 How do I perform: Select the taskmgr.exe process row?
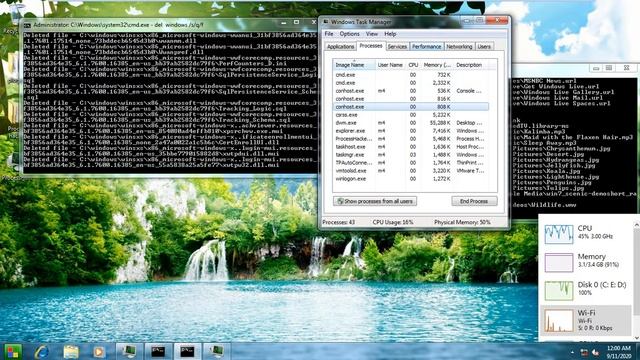pos(411,155)
